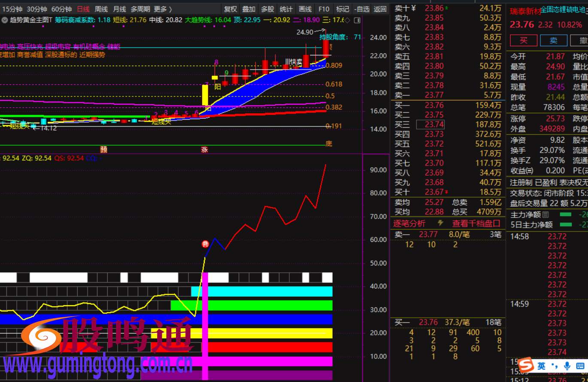Open the 主力净额 detail list icon
Image resolution: width=588 pixels, height=382 pixels.
pos(546,214)
